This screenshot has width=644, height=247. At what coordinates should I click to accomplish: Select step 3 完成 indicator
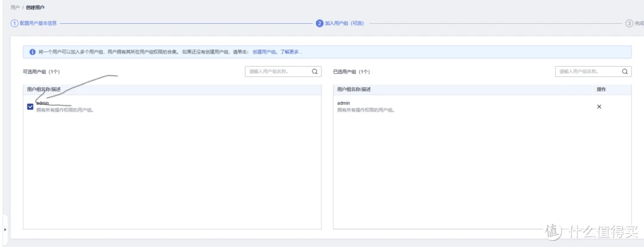coord(634,23)
